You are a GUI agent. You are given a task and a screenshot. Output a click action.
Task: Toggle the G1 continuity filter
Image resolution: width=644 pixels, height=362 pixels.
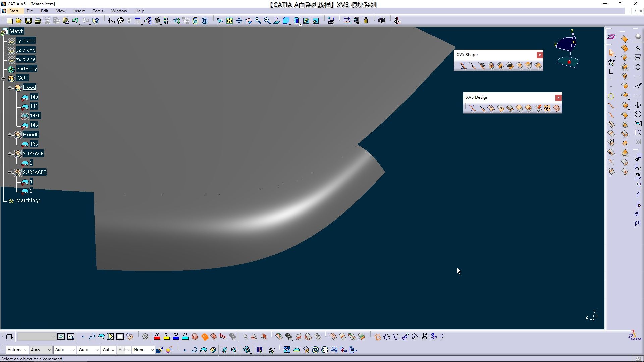click(x=166, y=336)
